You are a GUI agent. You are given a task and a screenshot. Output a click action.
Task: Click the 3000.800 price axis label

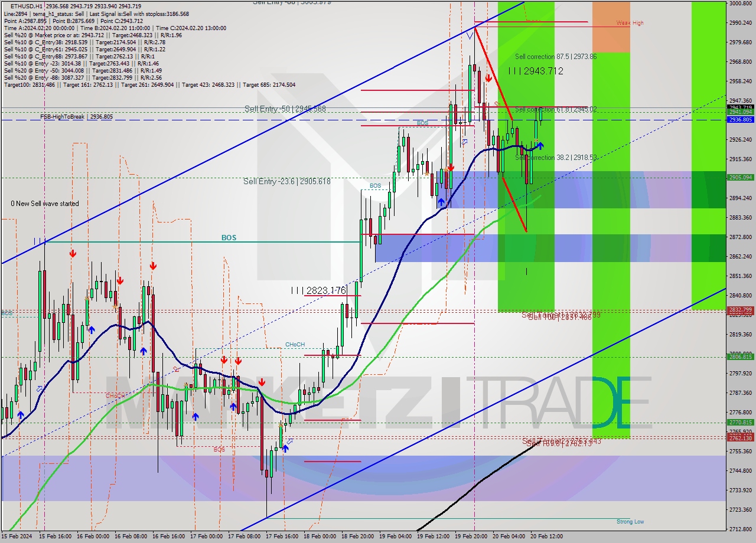pos(740,4)
